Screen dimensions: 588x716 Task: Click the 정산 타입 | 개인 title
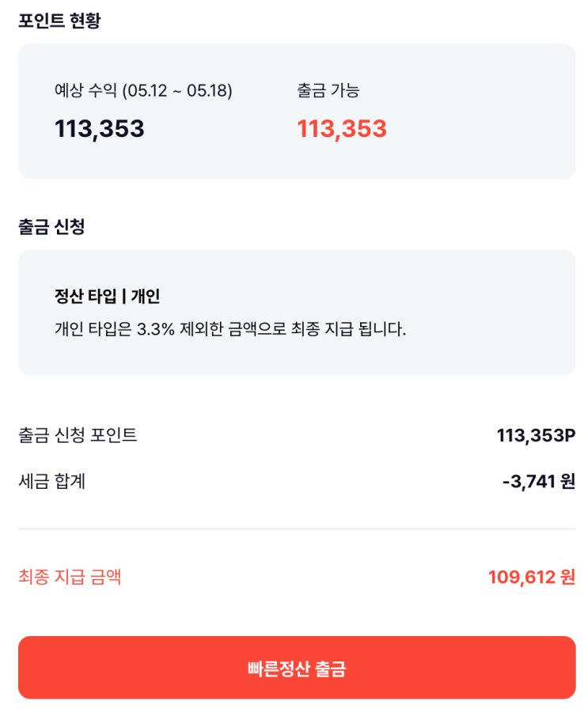[x=108, y=297]
